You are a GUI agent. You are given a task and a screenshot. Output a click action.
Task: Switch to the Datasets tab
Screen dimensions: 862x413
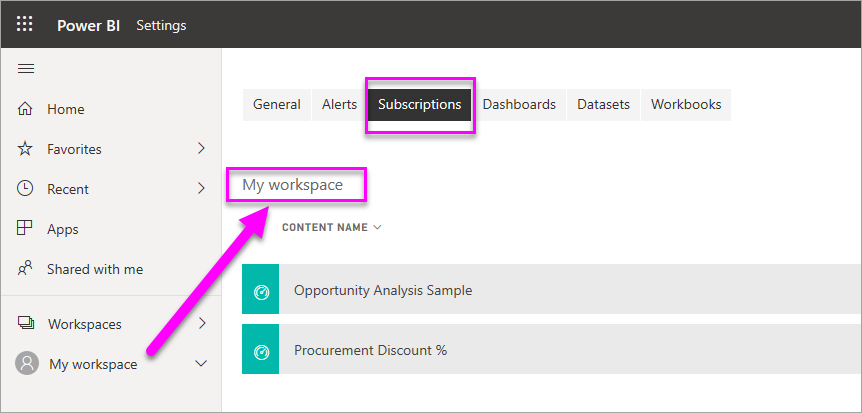pos(603,104)
